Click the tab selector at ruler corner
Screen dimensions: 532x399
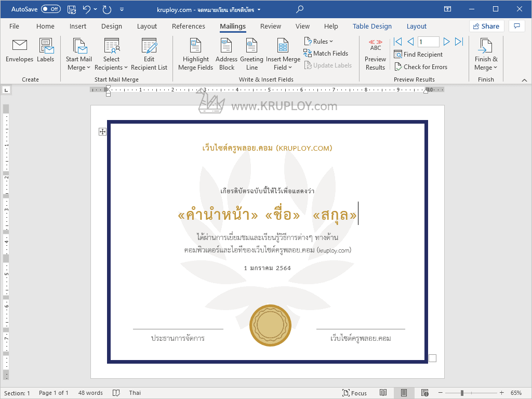[6, 90]
